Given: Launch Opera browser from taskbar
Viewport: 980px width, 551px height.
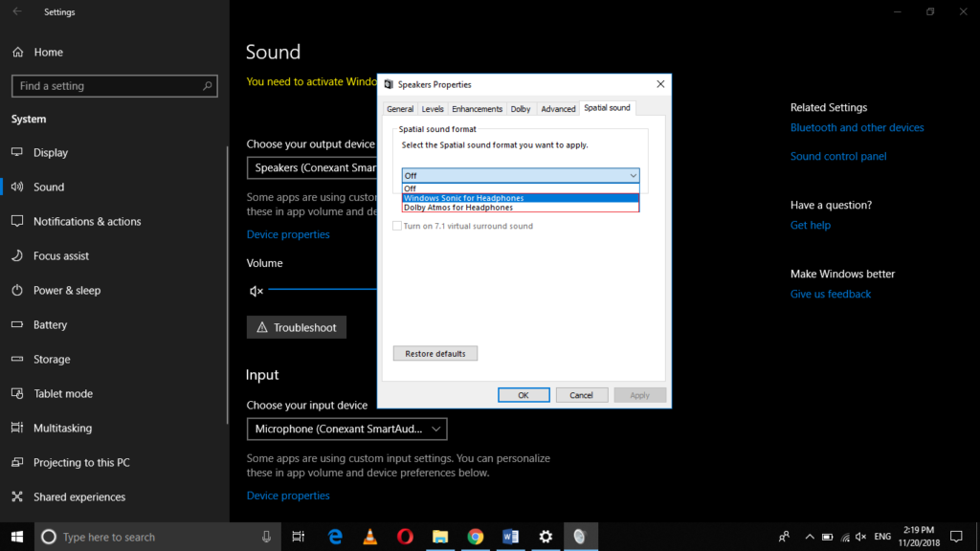Looking at the screenshot, I should click(x=405, y=537).
